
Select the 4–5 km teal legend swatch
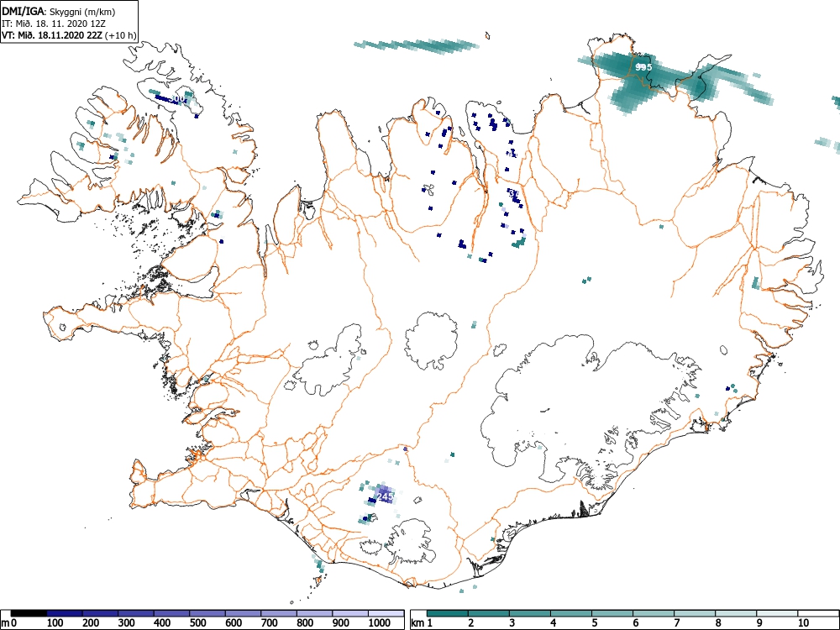[x=571, y=613]
